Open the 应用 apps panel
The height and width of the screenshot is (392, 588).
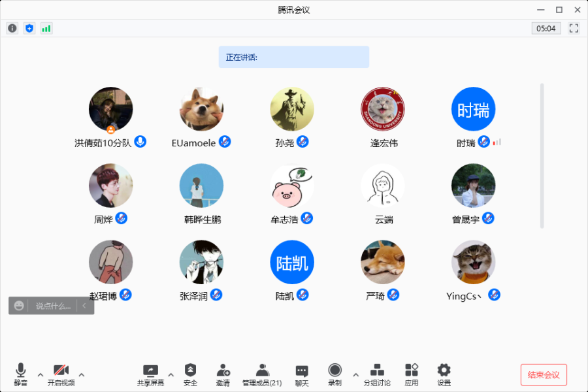pos(412,374)
